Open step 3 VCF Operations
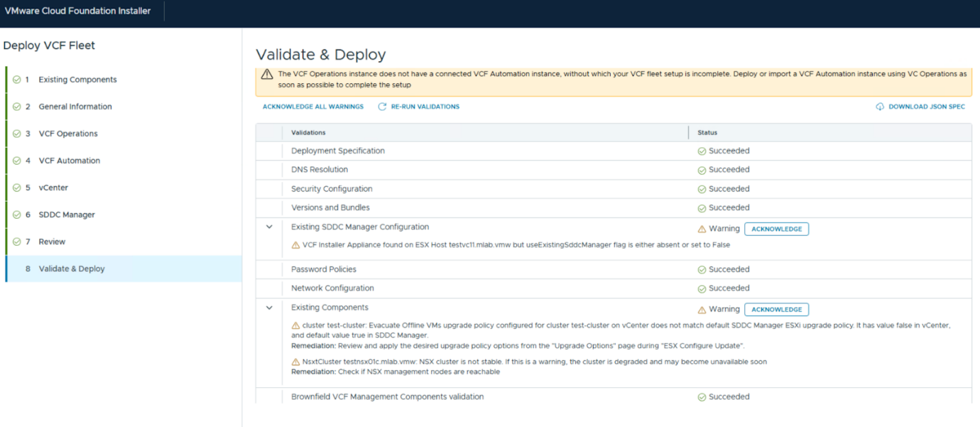 click(x=68, y=134)
